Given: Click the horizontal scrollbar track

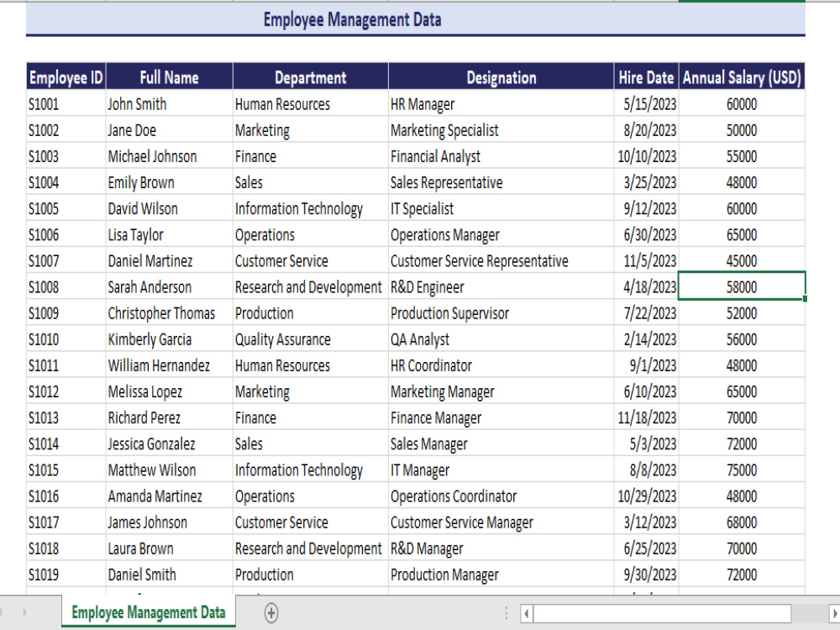Looking at the screenshot, I should [x=662, y=613].
